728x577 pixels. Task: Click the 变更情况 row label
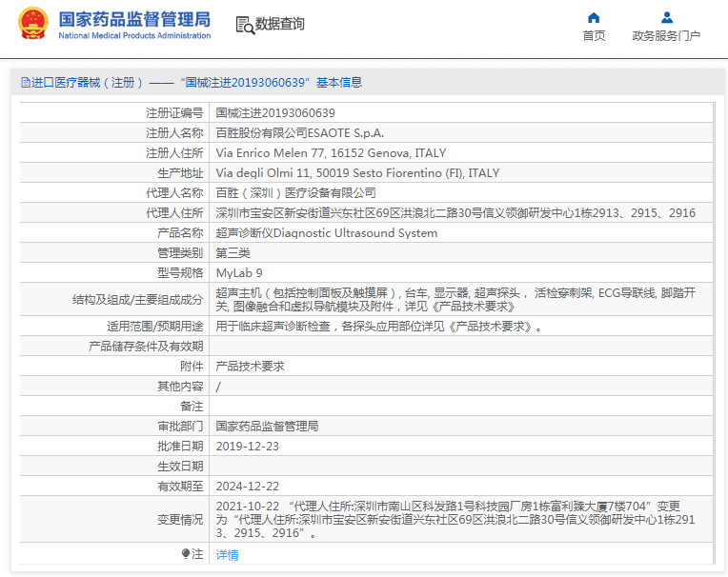tap(180, 520)
